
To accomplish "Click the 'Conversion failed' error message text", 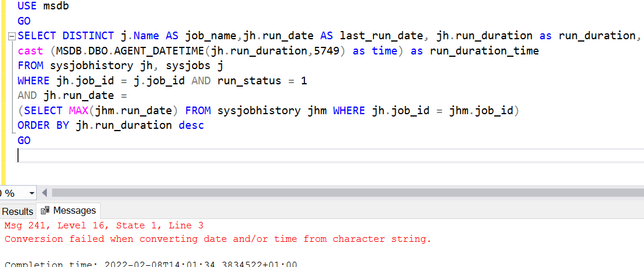I will tap(217, 239).
